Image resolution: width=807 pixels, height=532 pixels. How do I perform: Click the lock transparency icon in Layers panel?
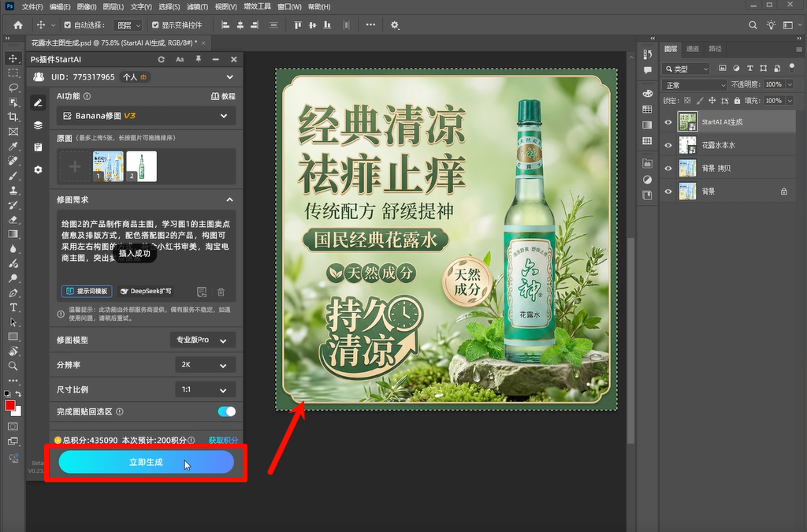point(687,100)
